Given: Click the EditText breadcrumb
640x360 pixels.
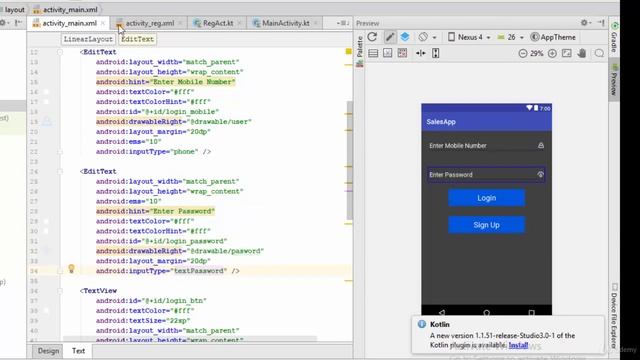Looking at the screenshot, I should [x=137, y=39].
